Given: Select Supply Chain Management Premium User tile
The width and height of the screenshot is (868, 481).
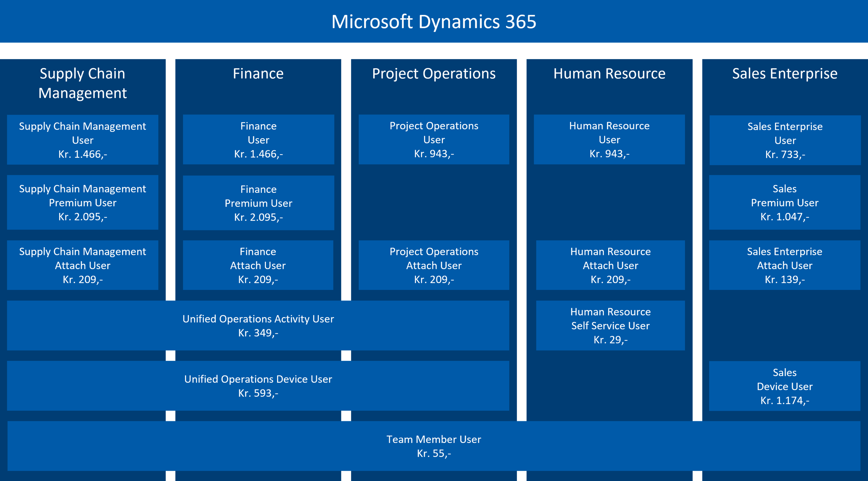Looking at the screenshot, I should point(83,202).
